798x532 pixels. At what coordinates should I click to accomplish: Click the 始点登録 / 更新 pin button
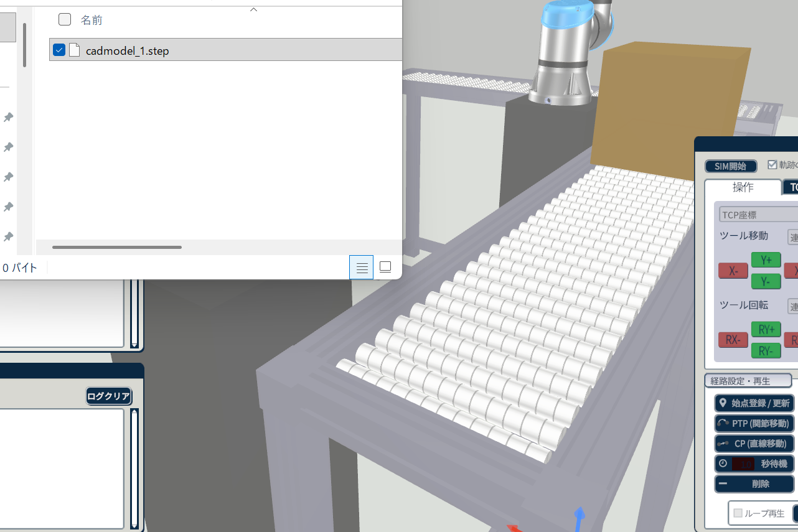click(754, 403)
